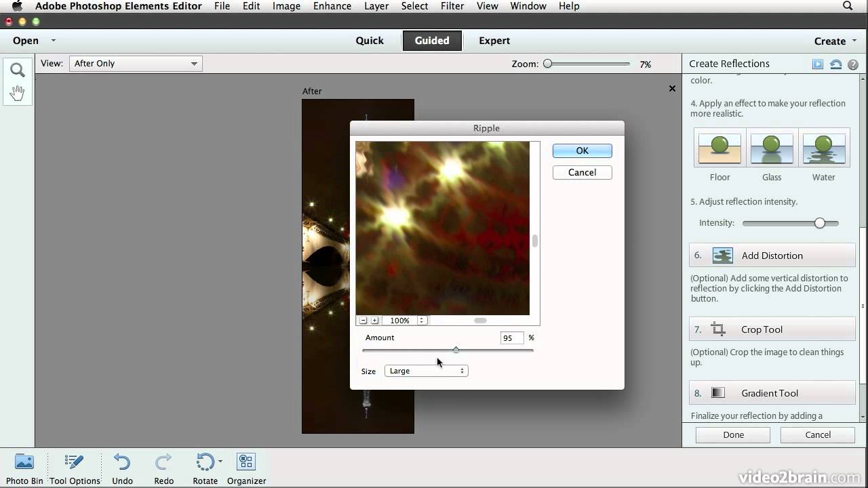
Task: Click the Open button
Action: [x=26, y=41]
